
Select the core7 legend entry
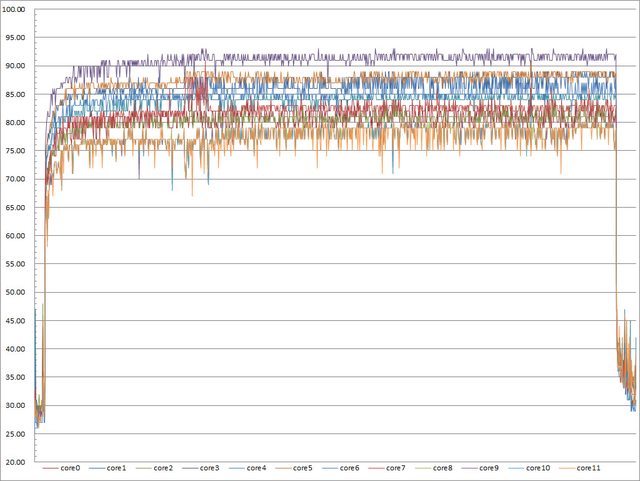pos(395,467)
